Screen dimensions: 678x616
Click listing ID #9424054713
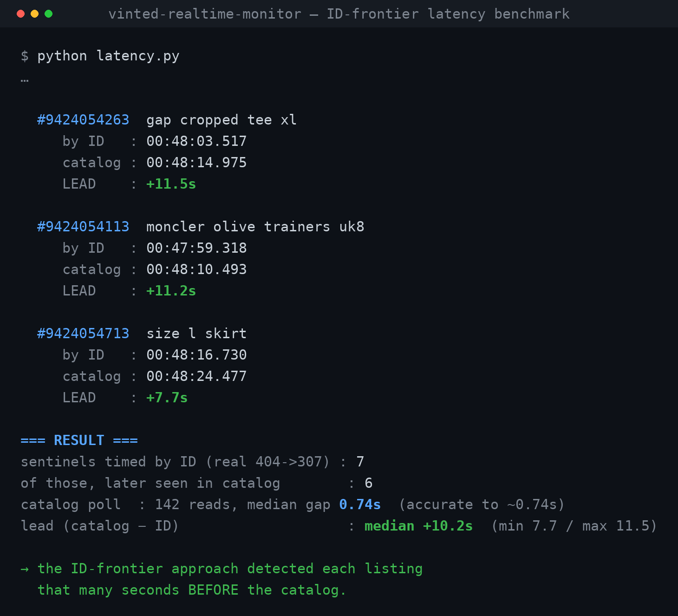83,334
